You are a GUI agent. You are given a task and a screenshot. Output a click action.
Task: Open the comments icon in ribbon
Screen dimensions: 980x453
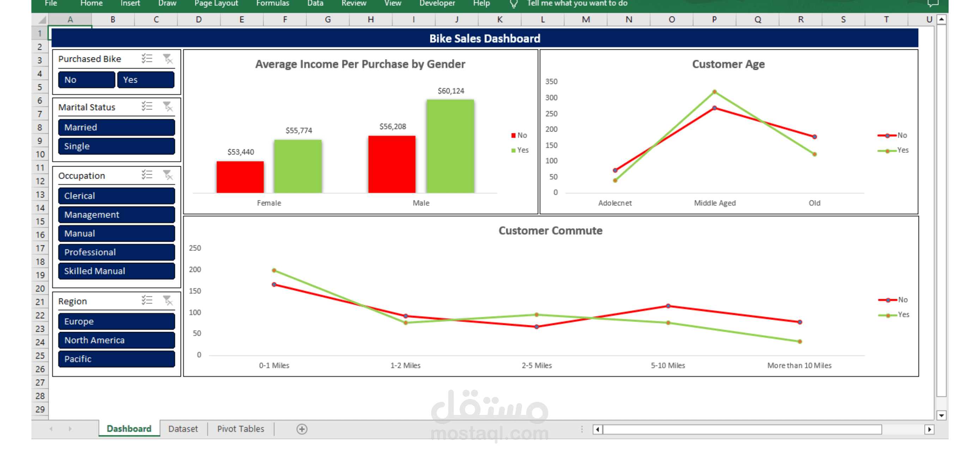click(x=933, y=4)
